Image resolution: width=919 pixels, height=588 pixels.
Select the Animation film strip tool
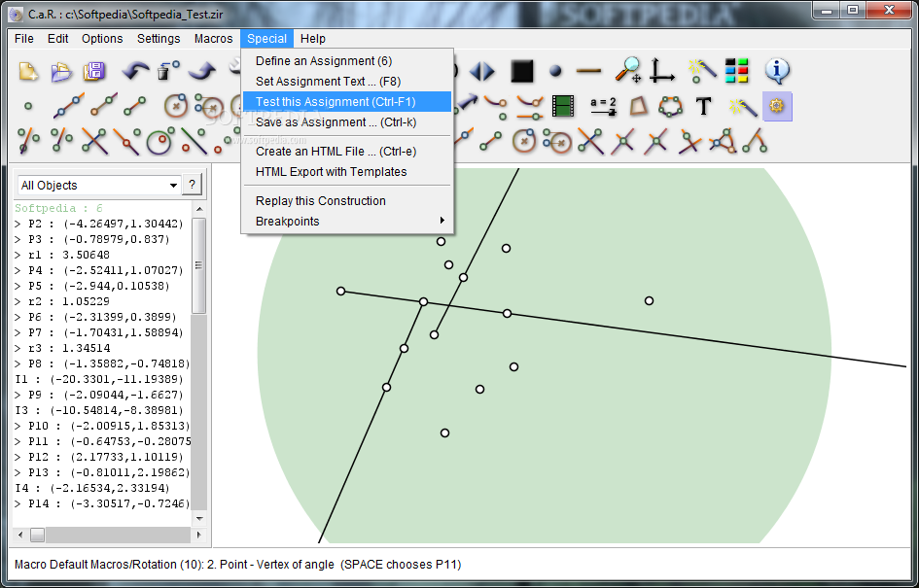[x=563, y=107]
